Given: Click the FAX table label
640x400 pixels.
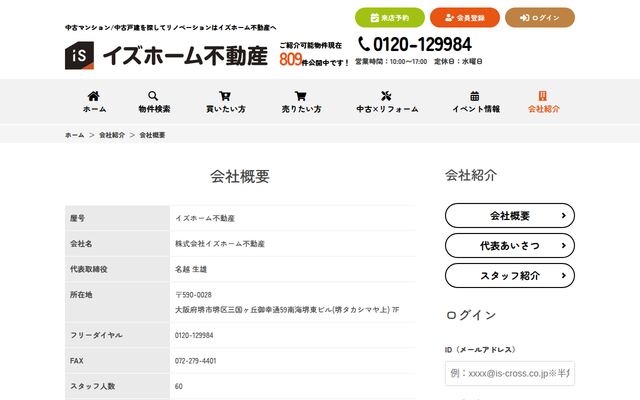Looking at the screenshot, I should tap(77, 361).
